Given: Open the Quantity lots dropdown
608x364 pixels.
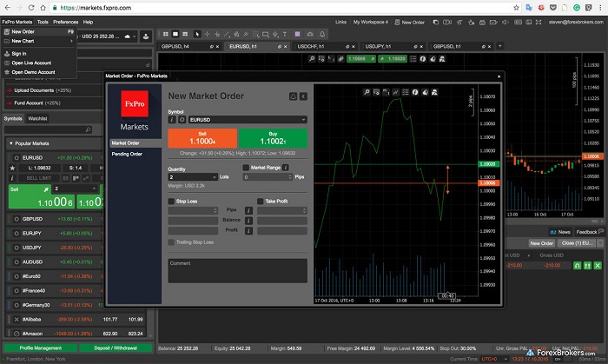Looking at the screenshot, I should click(215, 177).
